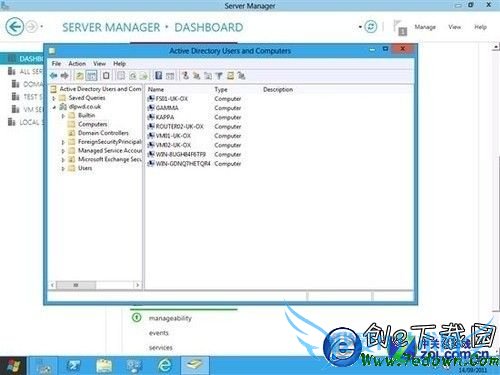Click the blue Help question mark icon
Image resolution: width=500 pixels, height=375 pixels.
point(159,76)
